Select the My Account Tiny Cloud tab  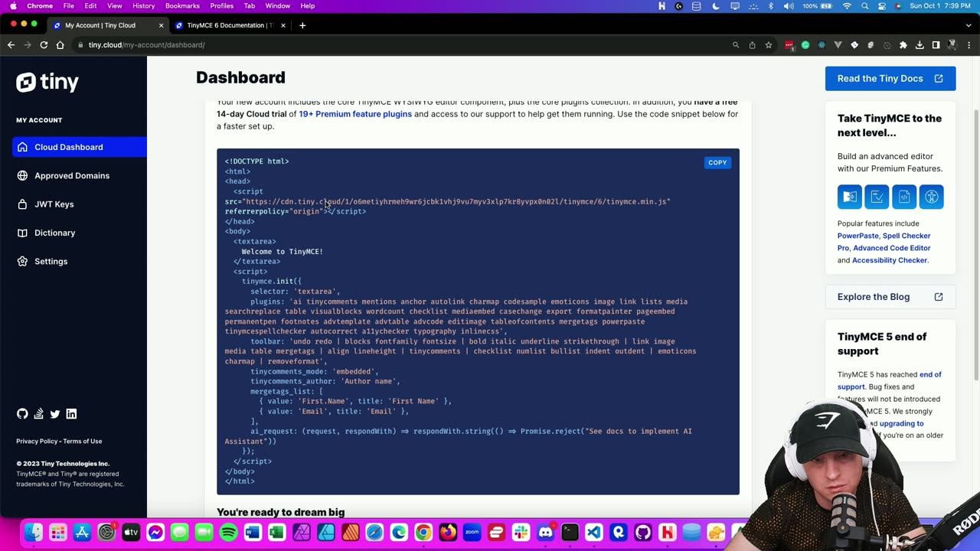[x=107, y=25]
